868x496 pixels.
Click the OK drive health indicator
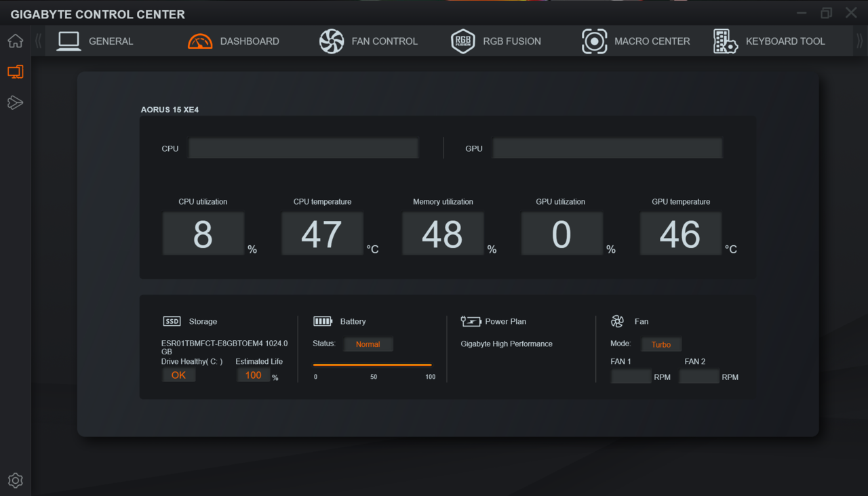[178, 375]
